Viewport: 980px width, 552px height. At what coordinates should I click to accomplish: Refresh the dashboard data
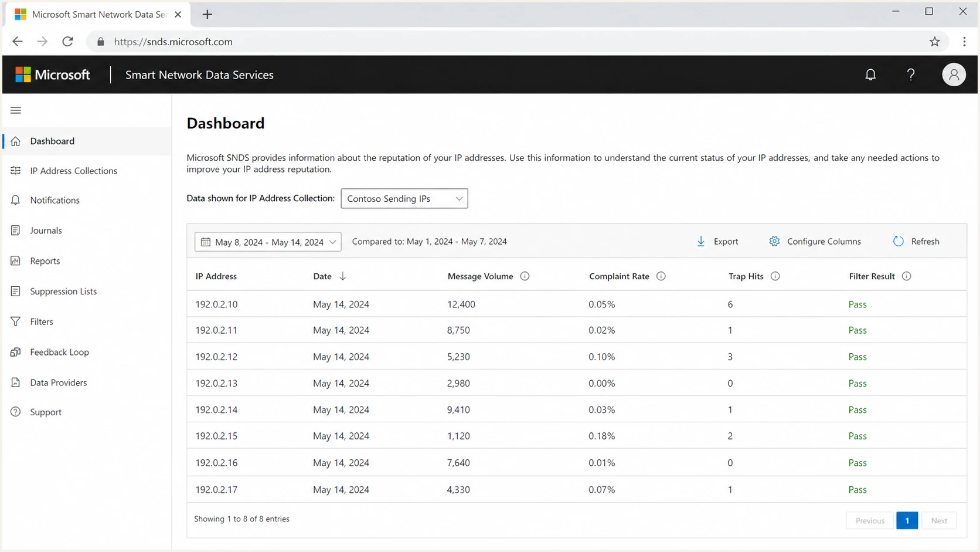tap(916, 242)
